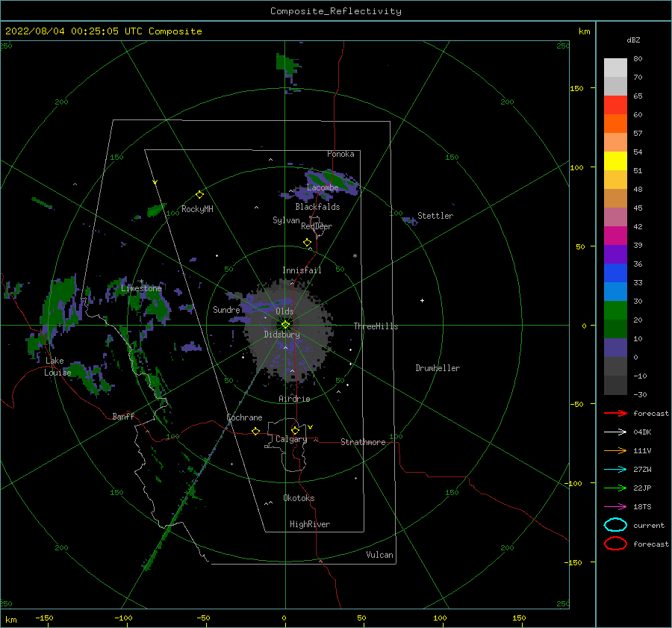Viewport: 672px width, 628px height.
Task: Select the Blackfalds map label
Action: tap(317, 207)
